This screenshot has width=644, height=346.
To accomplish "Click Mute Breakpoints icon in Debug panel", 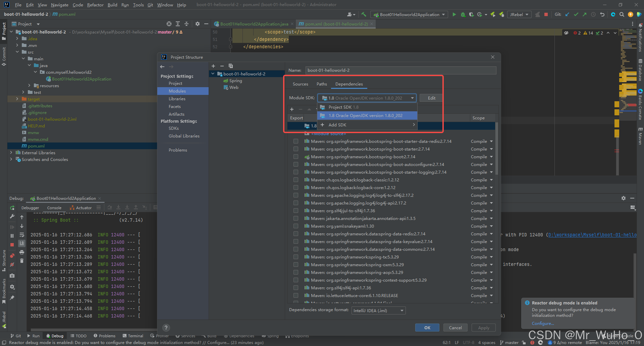I will (x=12, y=265).
